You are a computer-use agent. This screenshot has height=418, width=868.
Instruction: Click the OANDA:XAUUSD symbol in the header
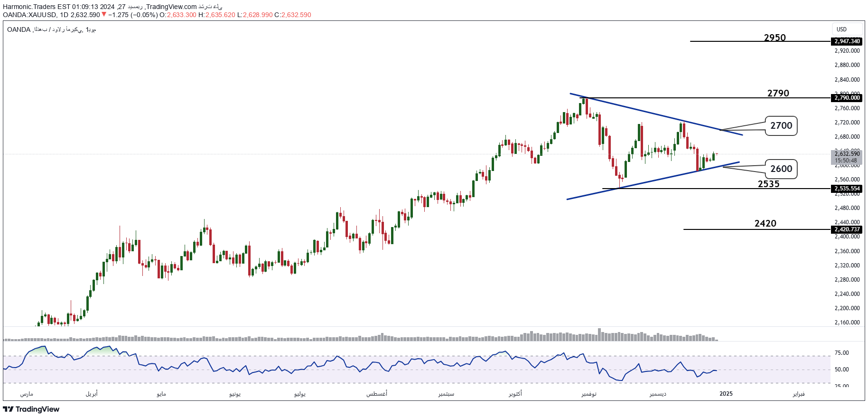[x=29, y=15]
